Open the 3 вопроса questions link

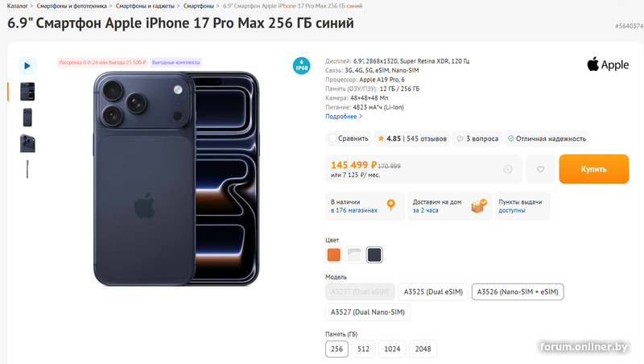477,139
